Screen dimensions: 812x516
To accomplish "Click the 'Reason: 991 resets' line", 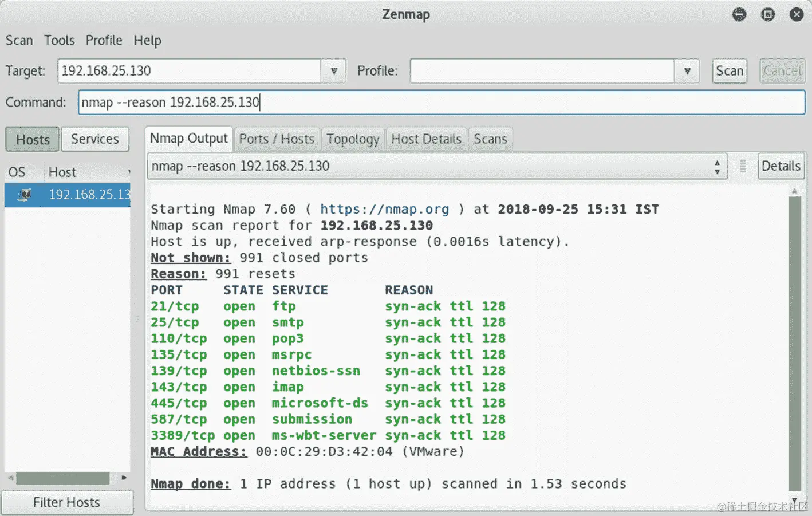I will 223,274.
